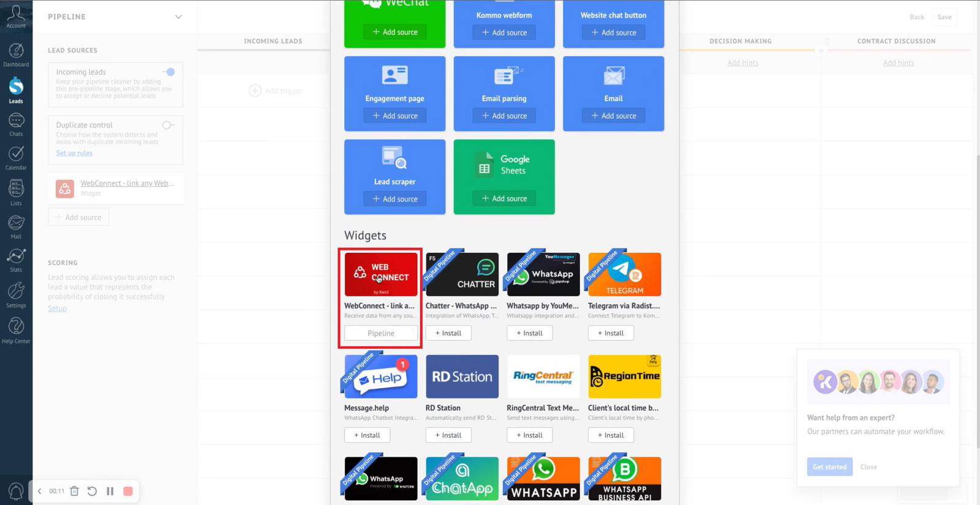Image resolution: width=980 pixels, height=505 pixels.
Task: Open Lists section icon
Action: click(16, 192)
